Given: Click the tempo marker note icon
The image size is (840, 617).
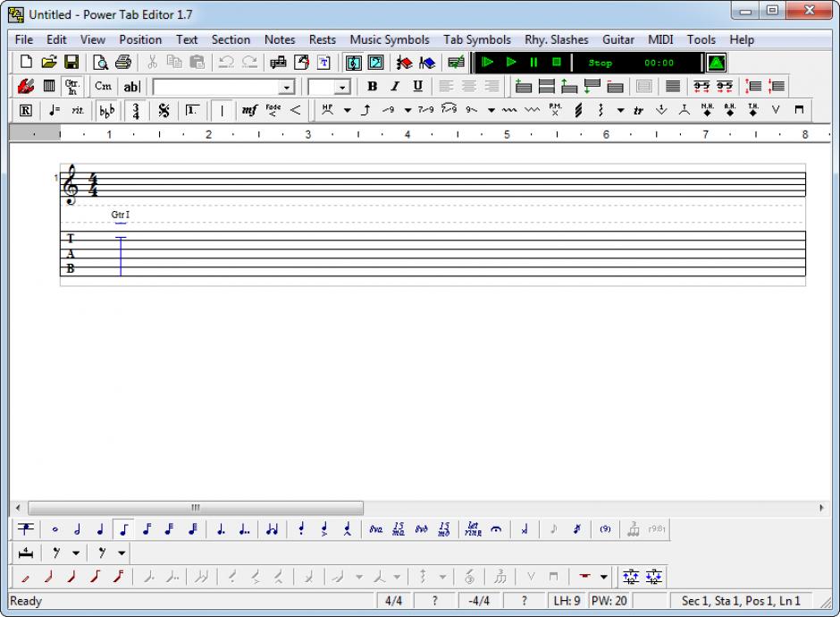Looking at the screenshot, I should coord(55,111).
